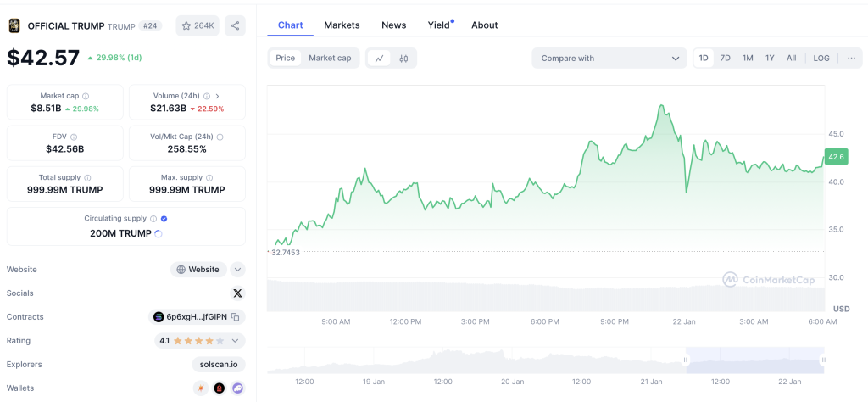Click the $21.63B volume value
Screen dimensions: 868x402
[x=169, y=109]
